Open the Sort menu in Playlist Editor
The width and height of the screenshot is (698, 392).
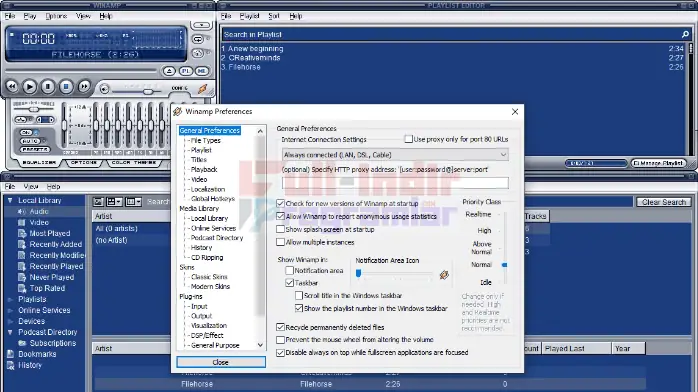coord(274,16)
